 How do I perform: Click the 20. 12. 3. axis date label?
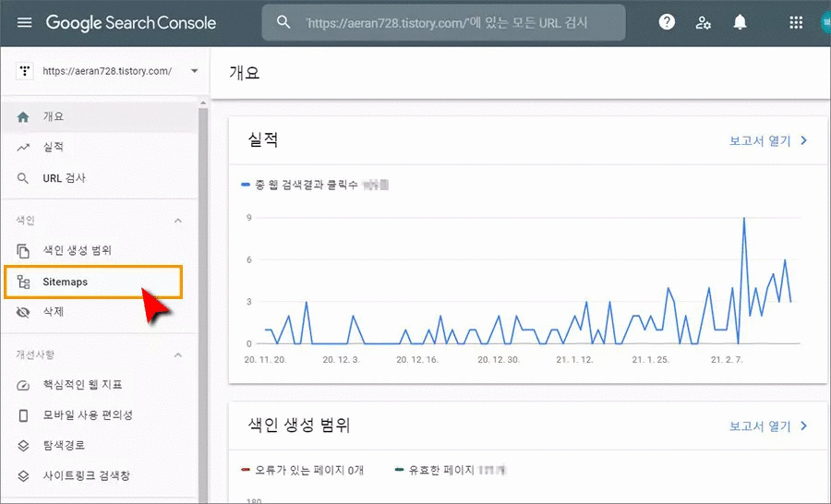pos(342,360)
